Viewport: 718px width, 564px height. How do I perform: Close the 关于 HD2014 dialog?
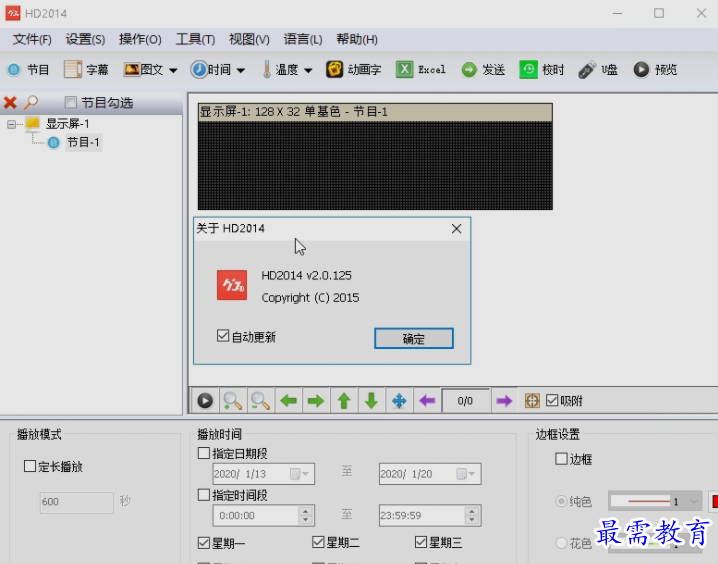(456, 228)
